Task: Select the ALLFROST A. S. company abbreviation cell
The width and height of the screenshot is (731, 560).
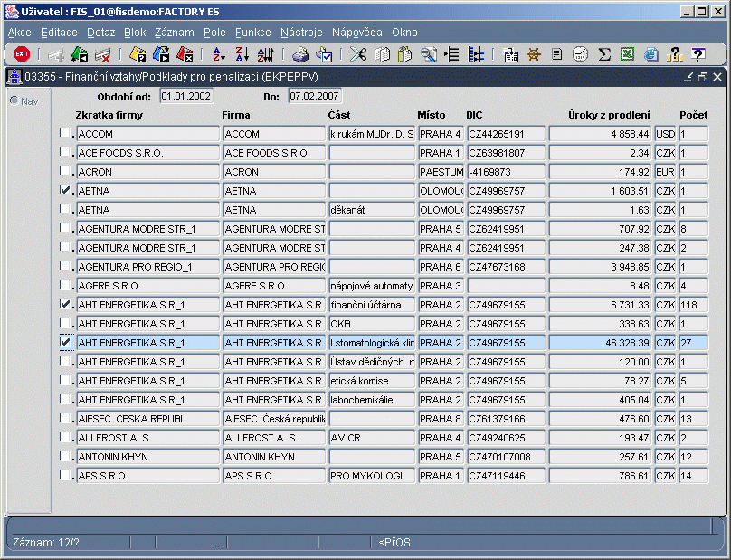Action: pyautogui.click(x=147, y=438)
